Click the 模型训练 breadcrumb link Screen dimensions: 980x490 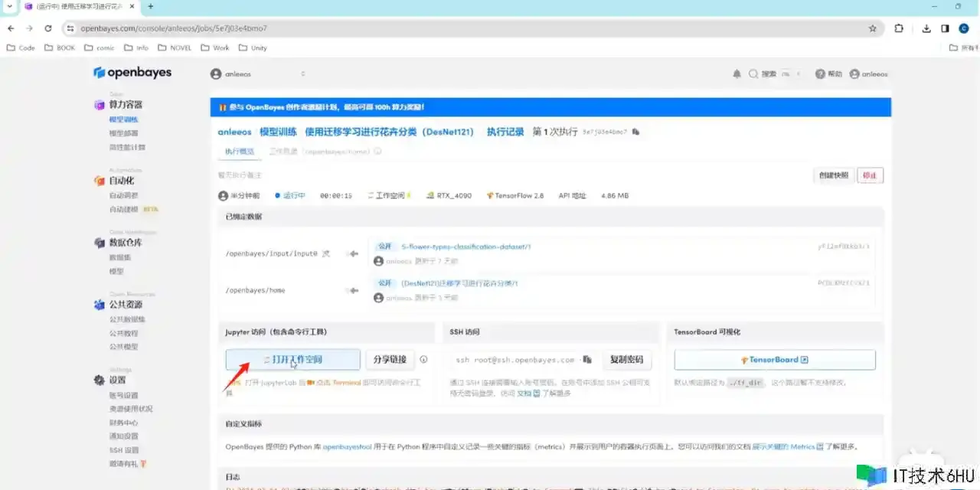278,132
